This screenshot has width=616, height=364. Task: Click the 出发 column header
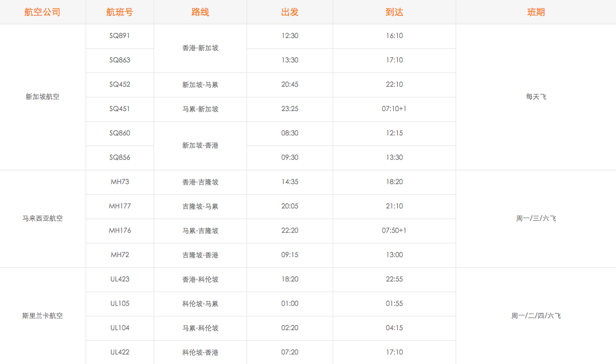click(290, 12)
